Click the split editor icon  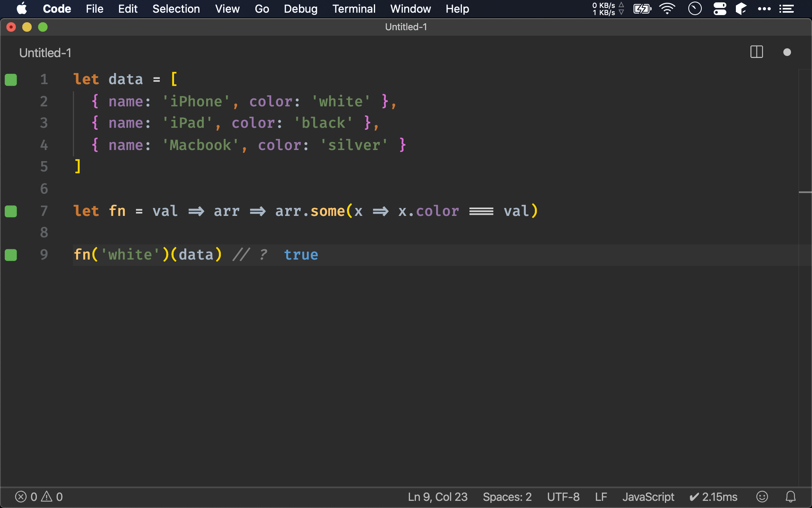(x=756, y=52)
